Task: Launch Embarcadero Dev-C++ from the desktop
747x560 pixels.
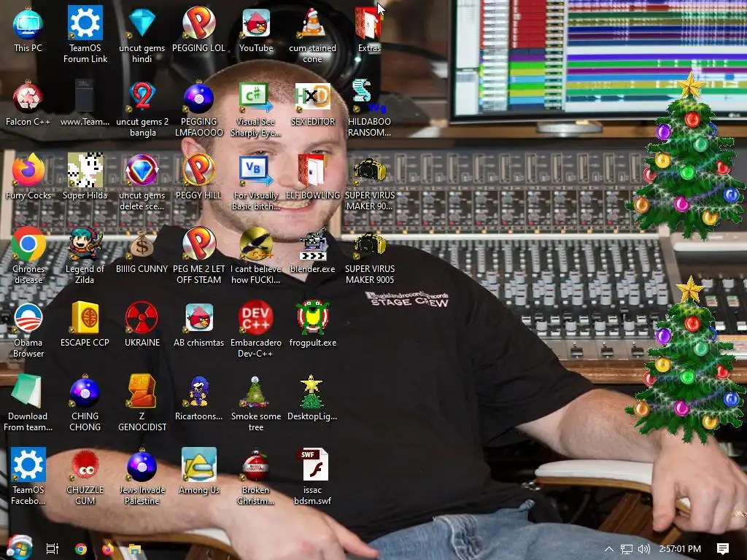Action: click(256, 318)
